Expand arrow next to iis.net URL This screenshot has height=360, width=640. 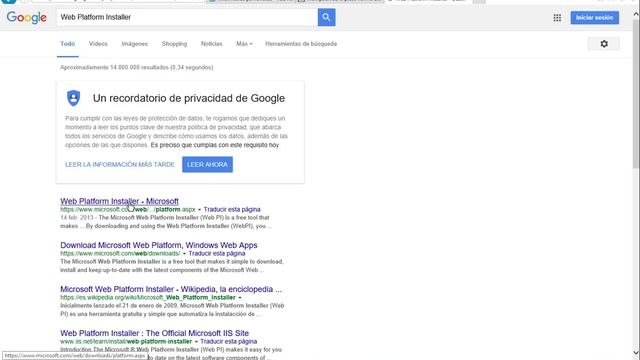coord(196,342)
